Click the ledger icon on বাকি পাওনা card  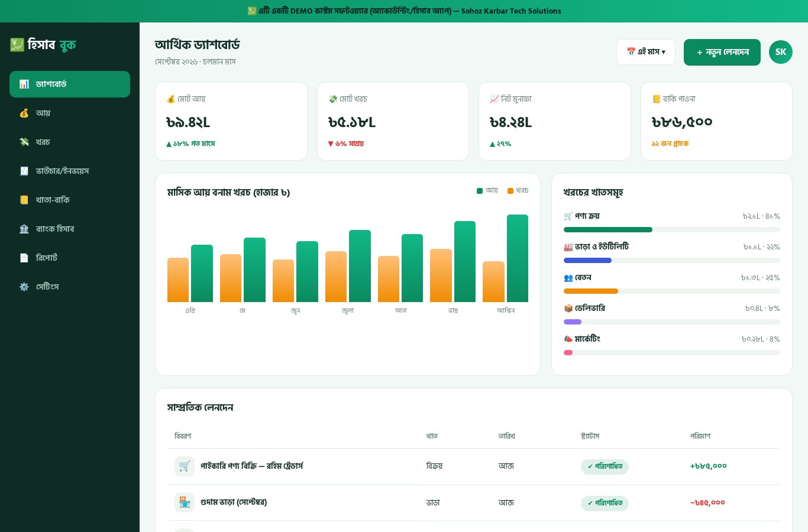(657, 99)
